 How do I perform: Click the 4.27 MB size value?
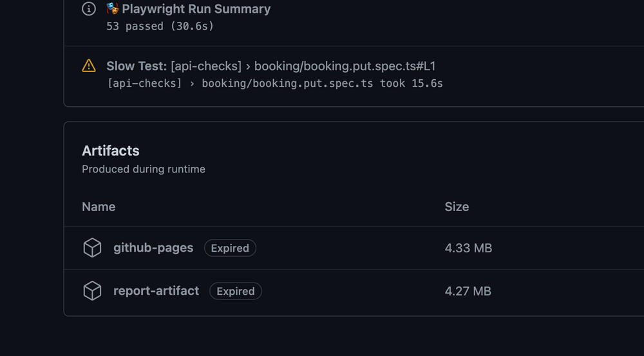(468, 291)
